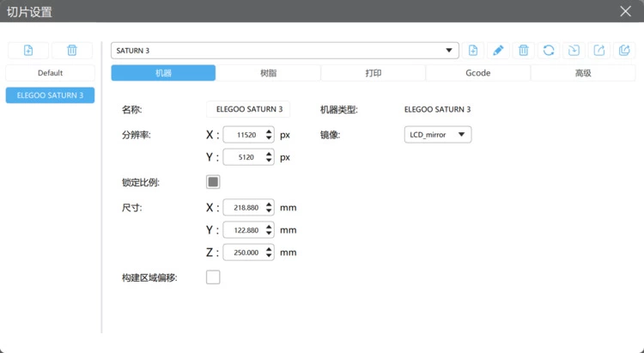The image size is (644, 353).
Task: Select the Default machine entry
Action: point(50,73)
